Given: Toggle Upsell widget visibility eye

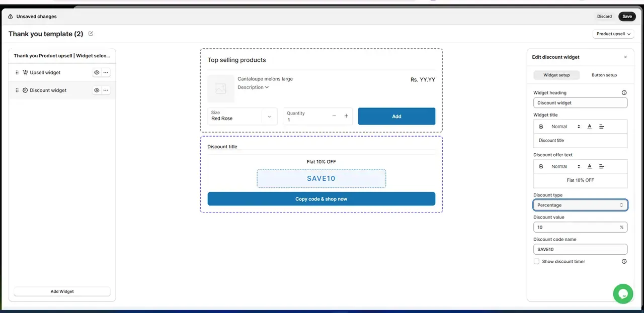Looking at the screenshot, I should (97, 73).
